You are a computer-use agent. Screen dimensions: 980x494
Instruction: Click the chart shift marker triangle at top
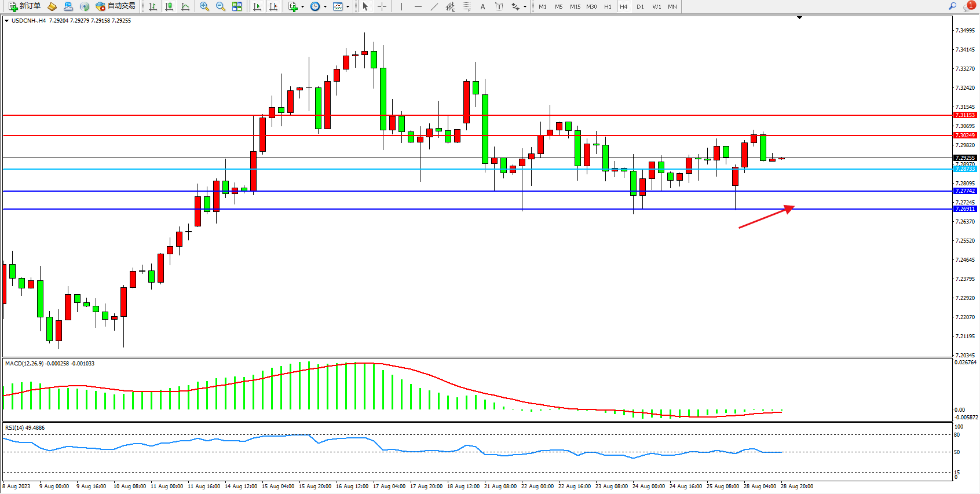[x=799, y=18]
